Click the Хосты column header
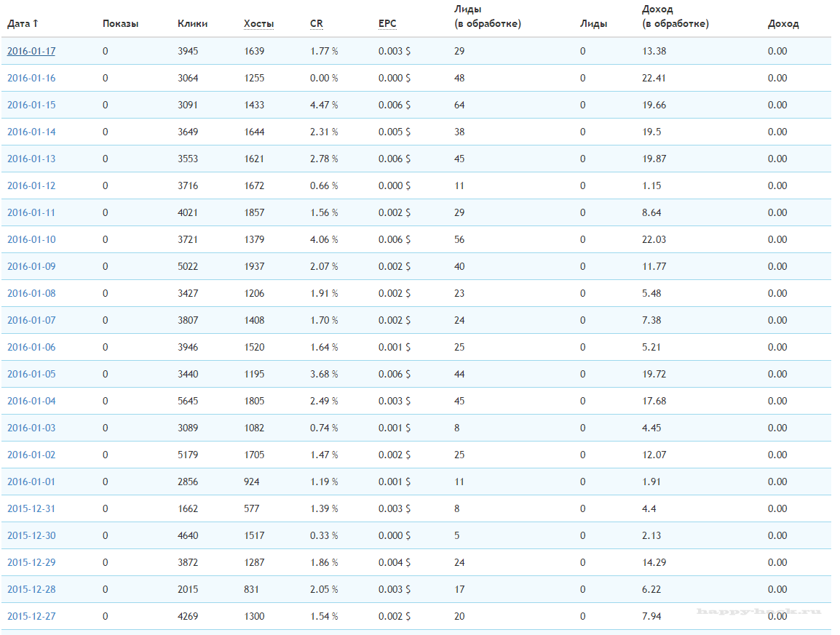 (258, 23)
